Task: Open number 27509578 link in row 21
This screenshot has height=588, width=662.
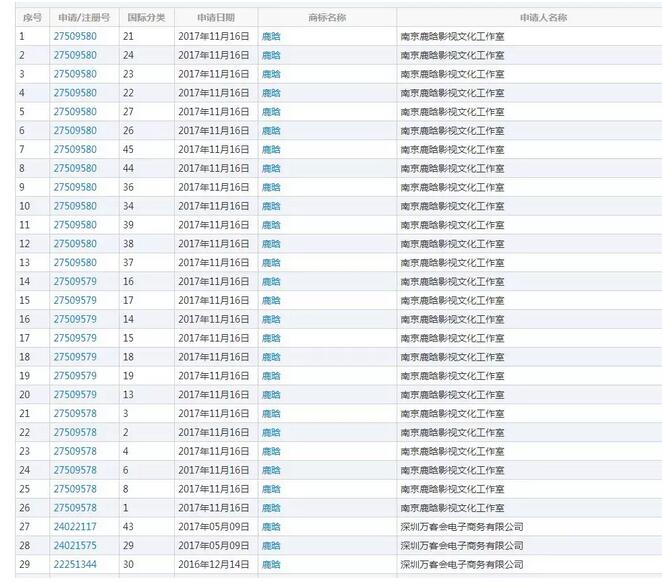Action: click(75, 413)
